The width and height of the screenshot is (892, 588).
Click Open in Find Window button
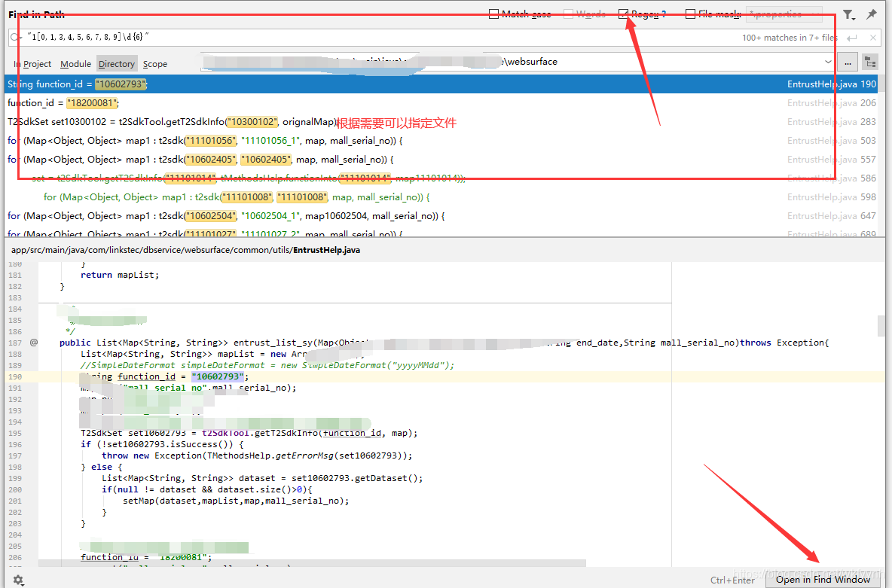click(823, 579)
